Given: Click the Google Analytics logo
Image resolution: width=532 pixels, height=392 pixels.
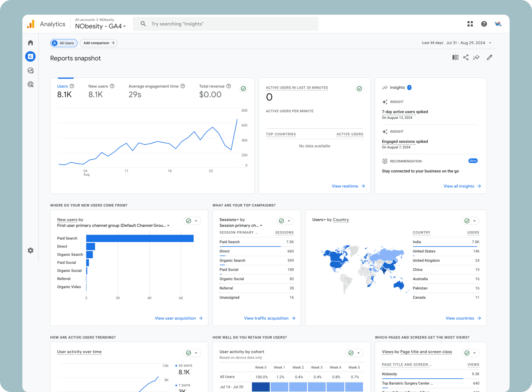Looking at the screenshot, I should point(31,24).
